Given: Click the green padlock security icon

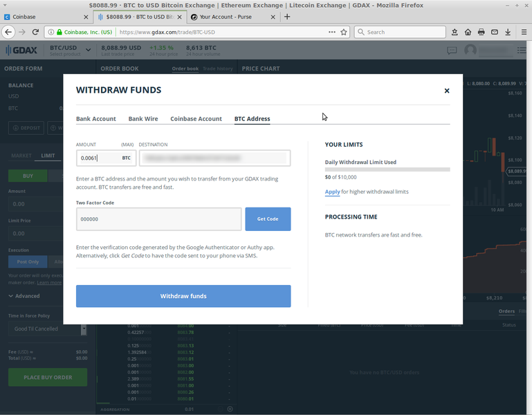Looking at the screenshot, I should [59, 32].
